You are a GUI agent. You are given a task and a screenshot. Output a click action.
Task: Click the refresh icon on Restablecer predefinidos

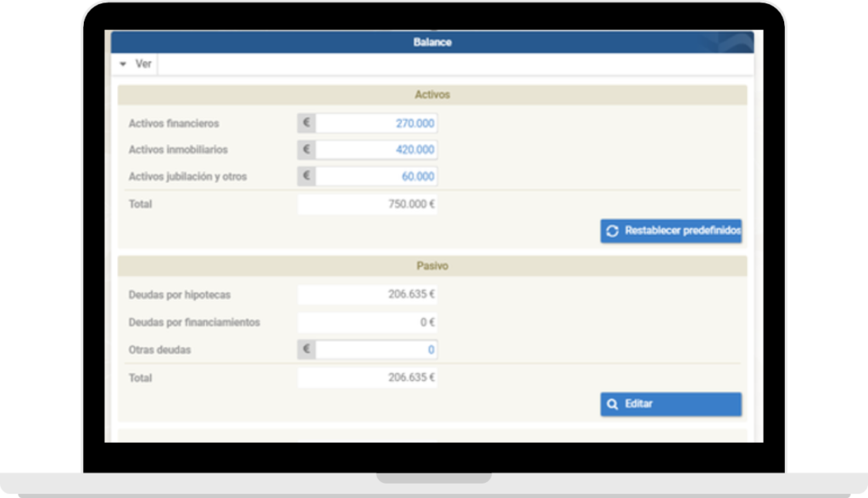point(613,231)
